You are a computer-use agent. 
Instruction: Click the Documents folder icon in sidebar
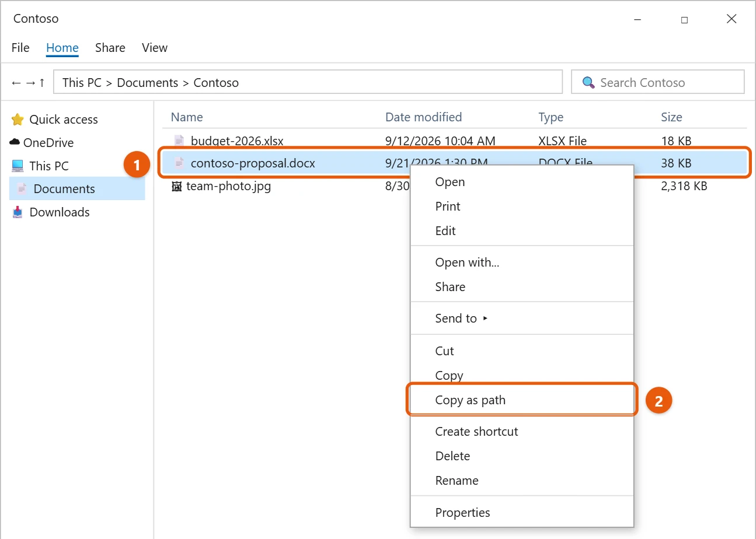tap(22, 189)
